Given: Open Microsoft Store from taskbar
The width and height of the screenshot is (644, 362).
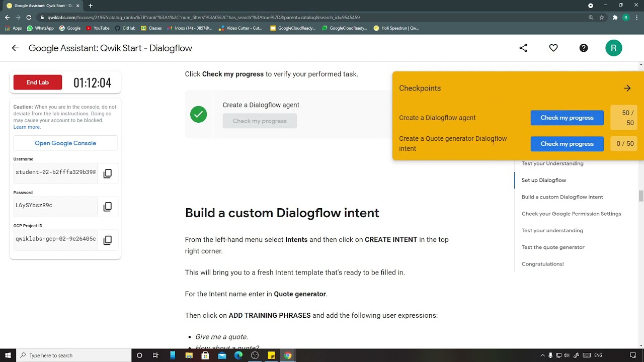Looking at the screenshot, I should (205, 355).
